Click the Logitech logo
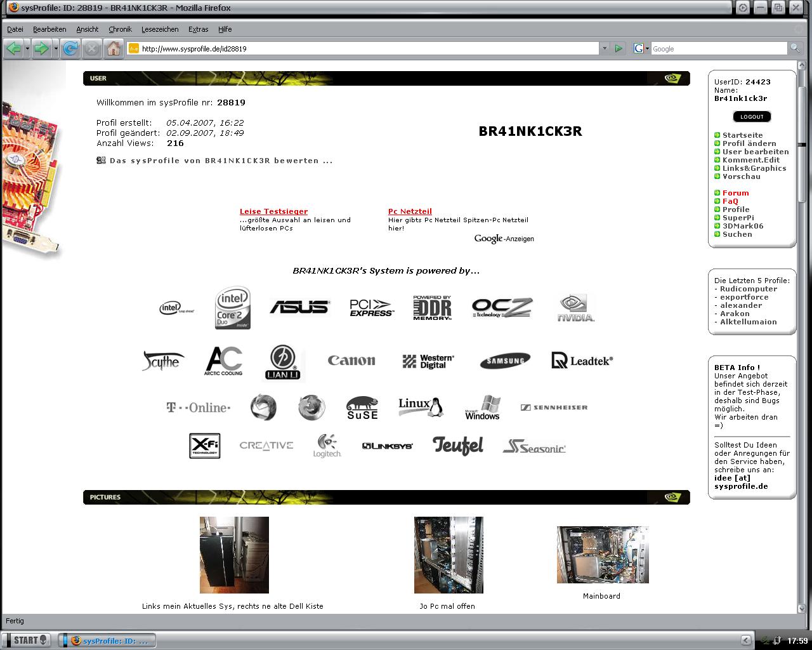Image resolution: width=812 pixels, height=650 pixels. click(327, 446)
